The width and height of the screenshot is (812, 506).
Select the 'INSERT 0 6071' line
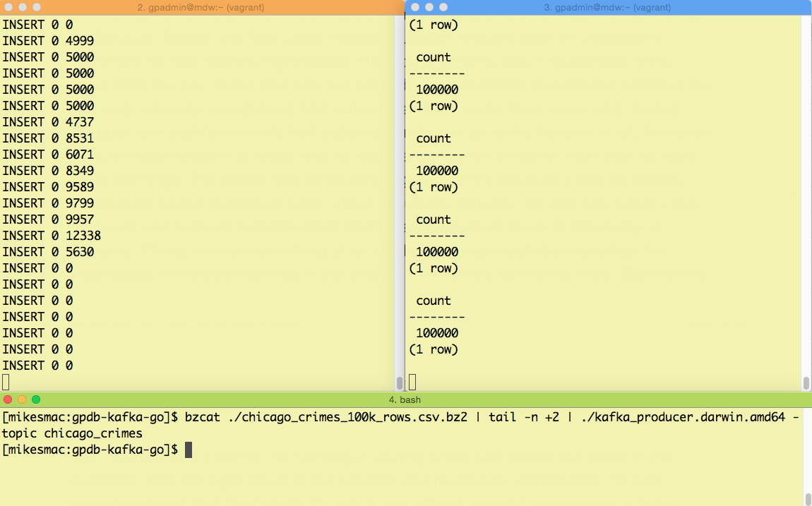[48, 155]
